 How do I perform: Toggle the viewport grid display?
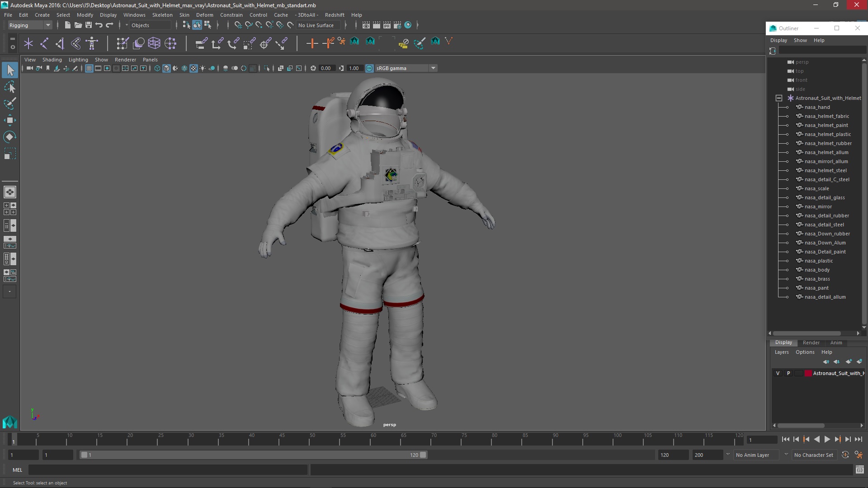89,68
